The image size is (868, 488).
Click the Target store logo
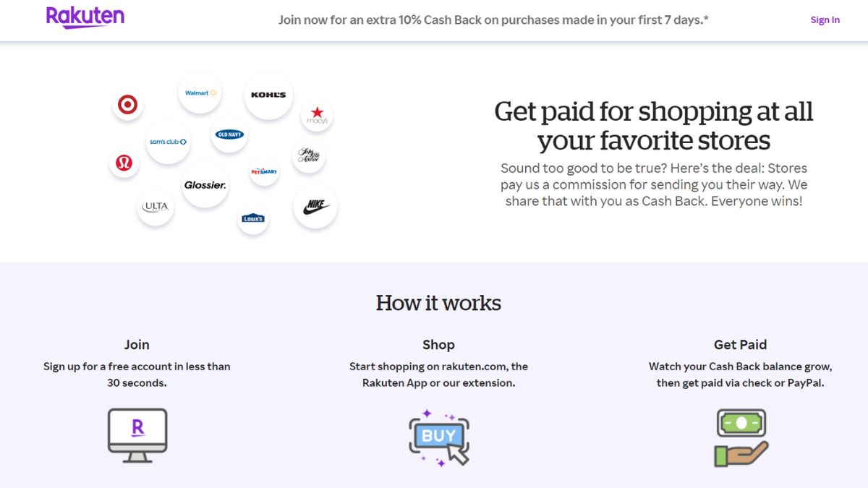(127, 105)
